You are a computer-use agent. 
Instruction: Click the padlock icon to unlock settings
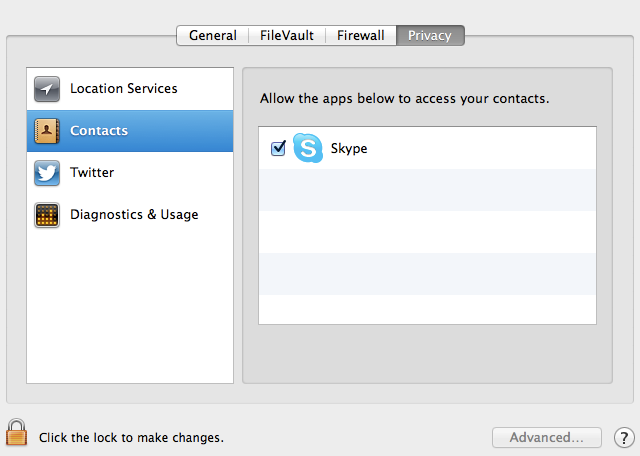[x=16, y=432]
